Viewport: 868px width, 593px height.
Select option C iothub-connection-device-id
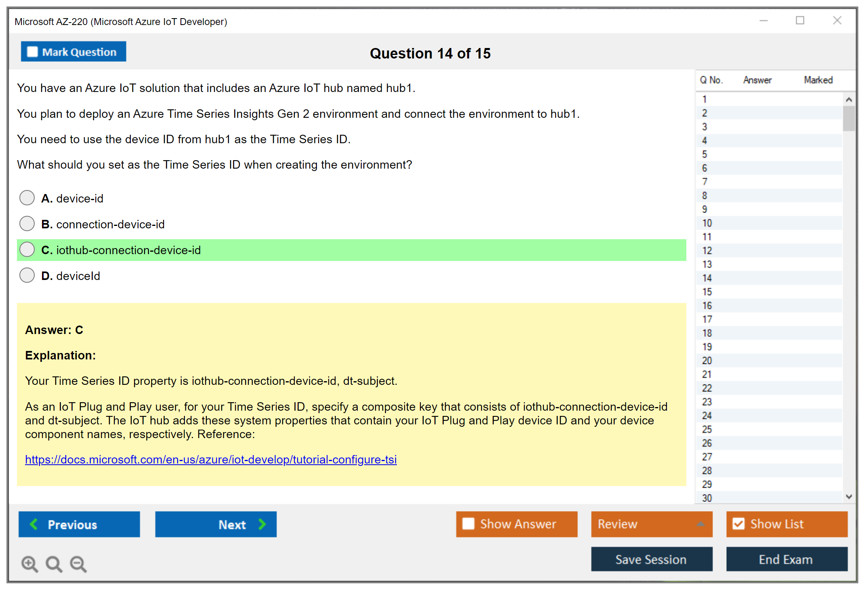click(27, 250)
